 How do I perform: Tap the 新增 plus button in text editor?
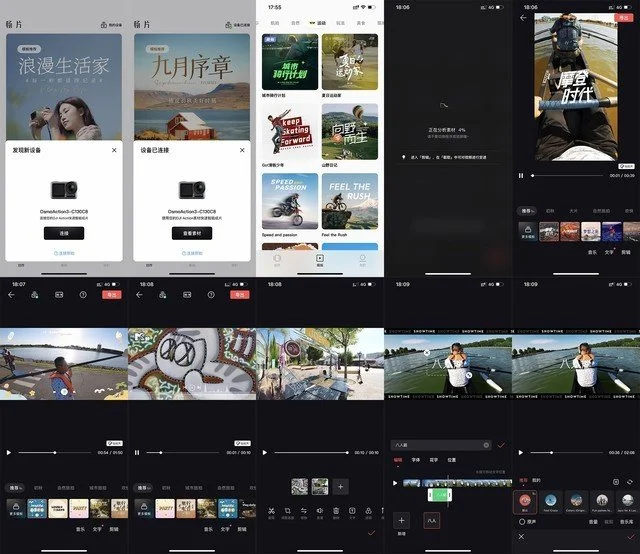tap(402, 521)
